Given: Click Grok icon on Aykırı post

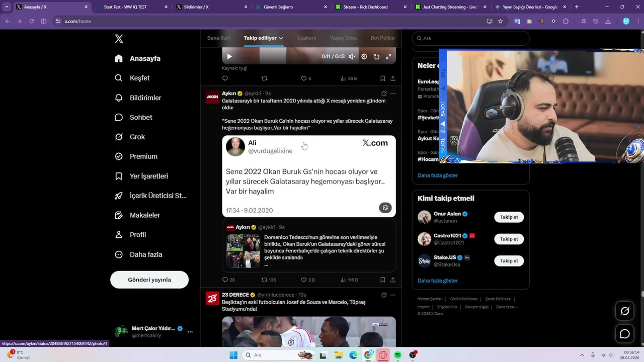Looking at the screenshot, I should coord(384,94).
